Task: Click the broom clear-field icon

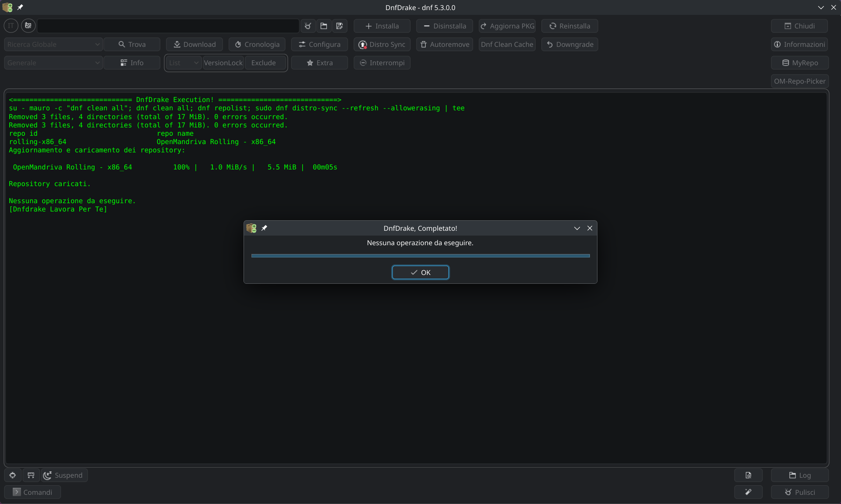Action: click(x=308, y=26)
